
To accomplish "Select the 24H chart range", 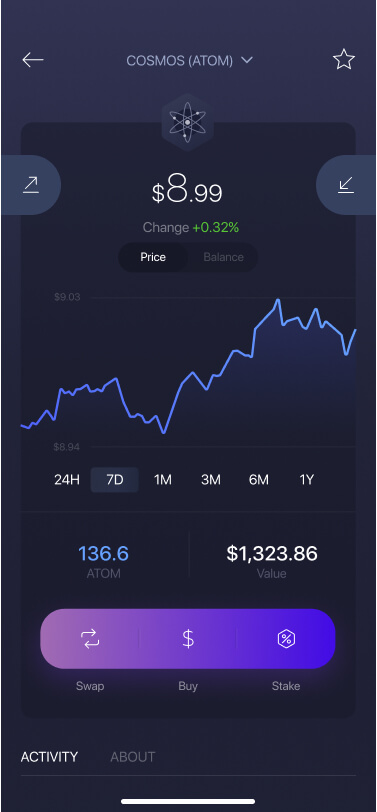I will click(67, 480).
